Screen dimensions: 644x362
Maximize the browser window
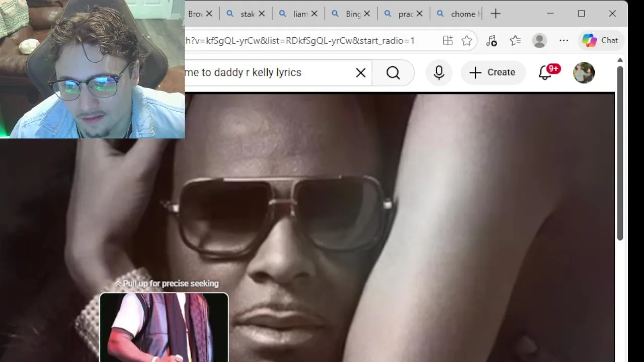coord(581,14)
